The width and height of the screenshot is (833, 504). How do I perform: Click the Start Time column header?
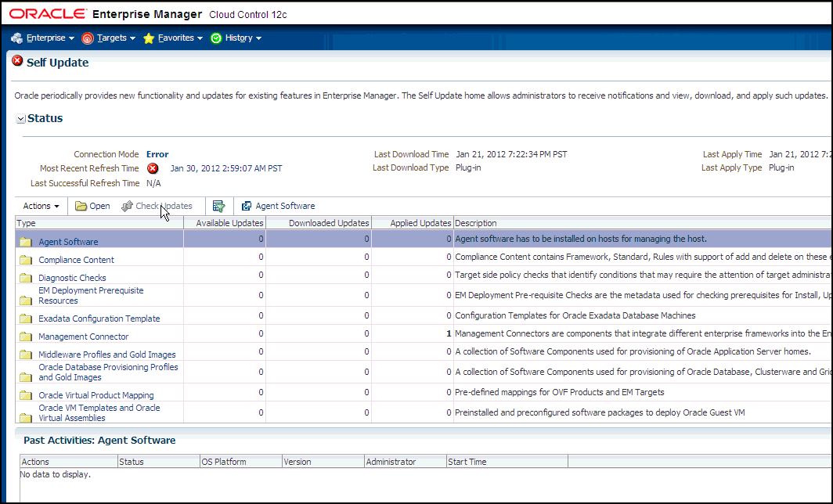point(507,462)
